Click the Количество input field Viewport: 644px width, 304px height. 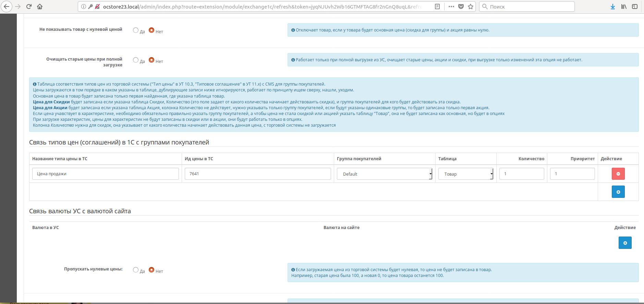pyautogui.click(x=522, y=174)
